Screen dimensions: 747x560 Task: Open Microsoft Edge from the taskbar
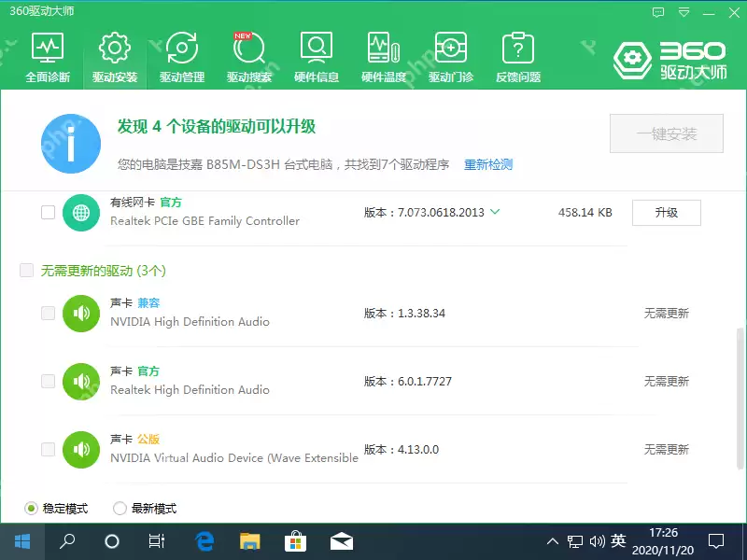click(x=204, y=540)
